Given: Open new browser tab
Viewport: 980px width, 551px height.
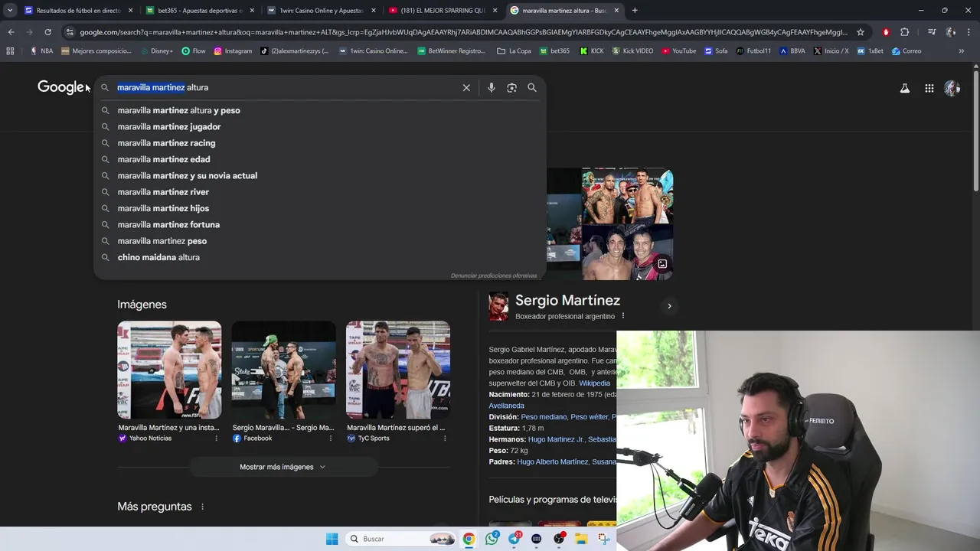Looking at the screenshot, I should point(635,10).
